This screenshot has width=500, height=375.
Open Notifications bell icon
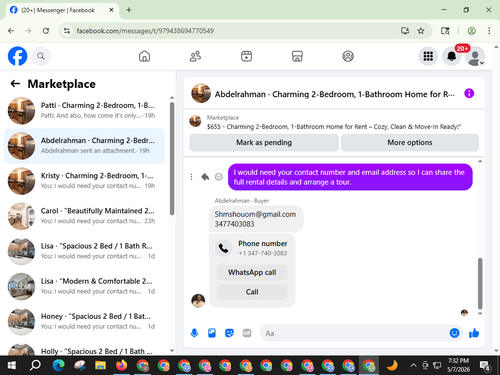452,56
